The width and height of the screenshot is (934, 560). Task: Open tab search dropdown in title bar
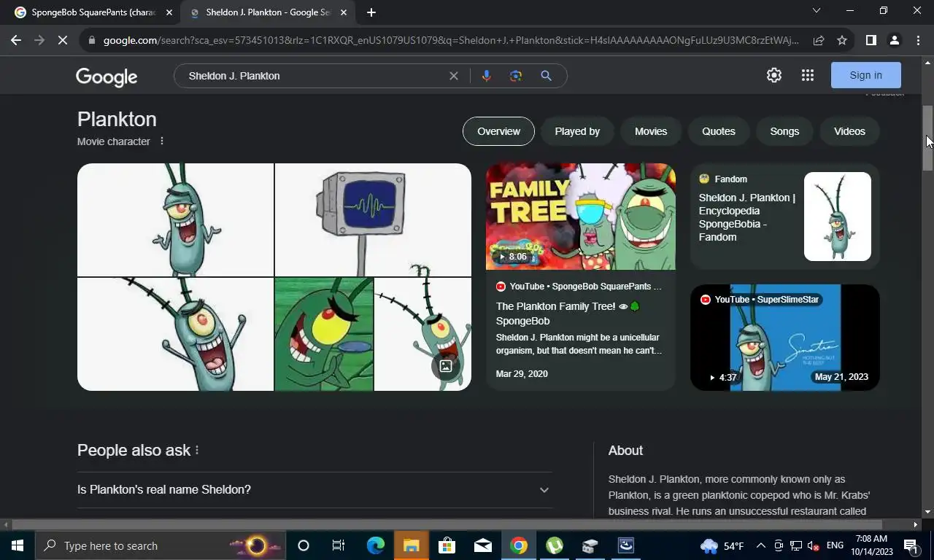point(817,11)
